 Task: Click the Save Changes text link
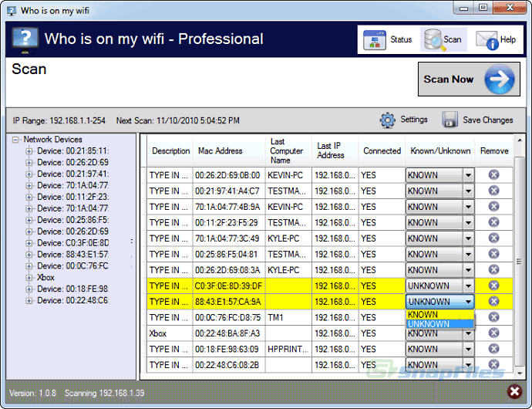point(488,120)
